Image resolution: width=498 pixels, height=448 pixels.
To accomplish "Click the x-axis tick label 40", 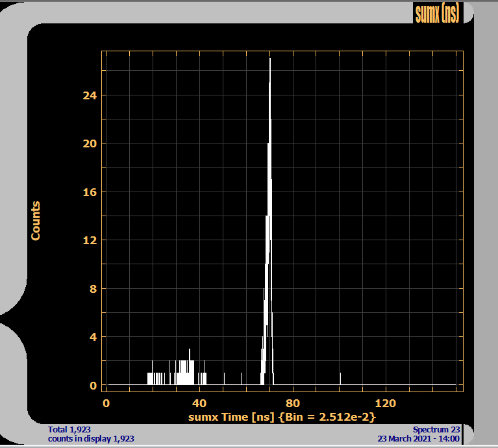I will (x=199, y=402).
